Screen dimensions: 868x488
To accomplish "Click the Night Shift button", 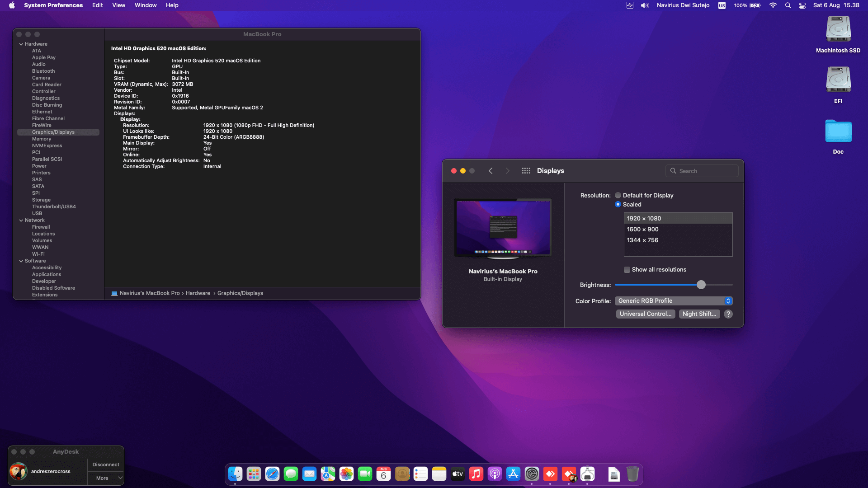I will [699, 314].
